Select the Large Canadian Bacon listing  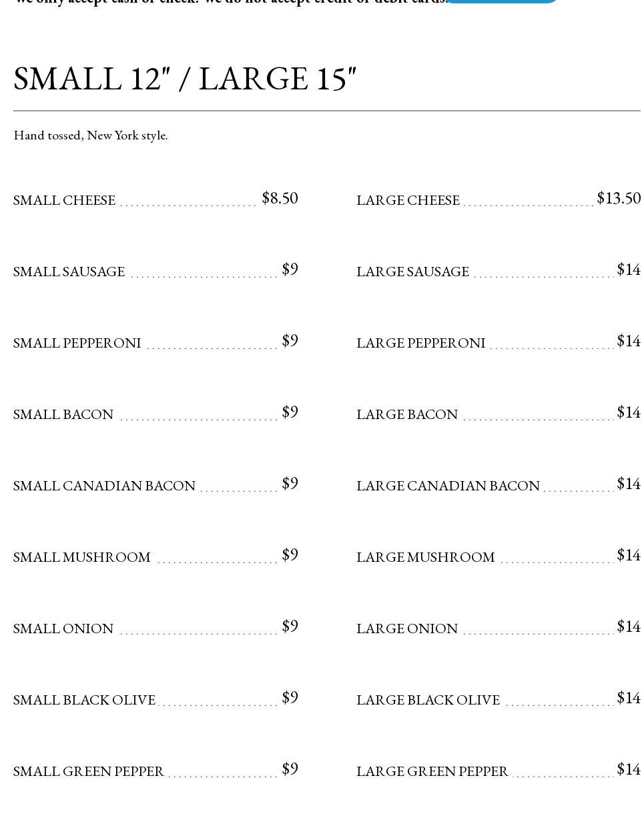pyautogui.click(x=448, y=486)
